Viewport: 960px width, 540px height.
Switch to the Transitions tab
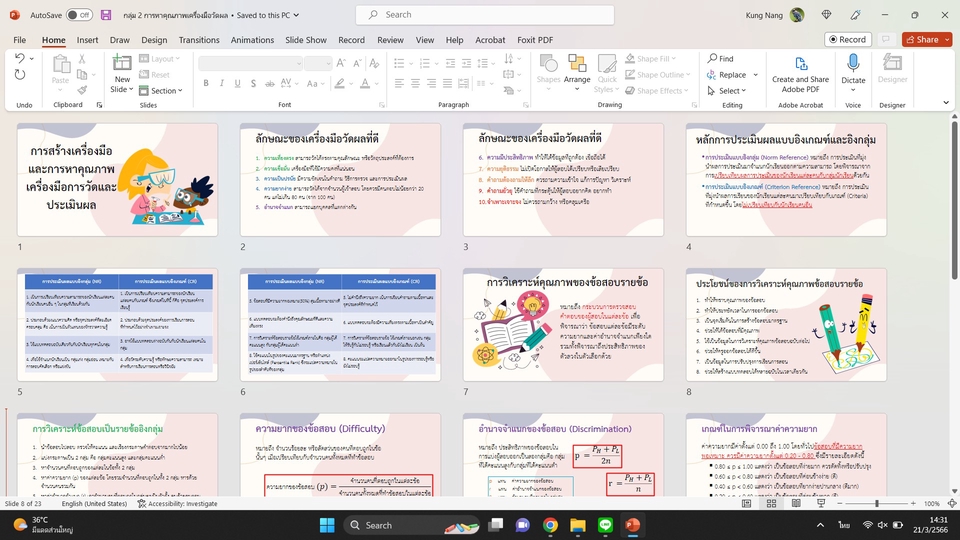(199, 40)
